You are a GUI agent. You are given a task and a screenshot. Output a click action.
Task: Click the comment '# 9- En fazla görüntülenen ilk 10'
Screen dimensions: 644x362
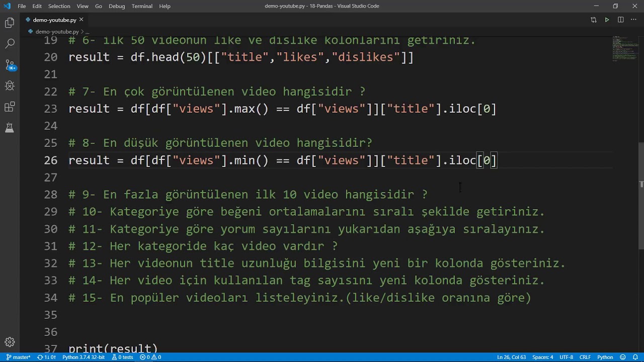pyautogui.click(x=248, y=195)
